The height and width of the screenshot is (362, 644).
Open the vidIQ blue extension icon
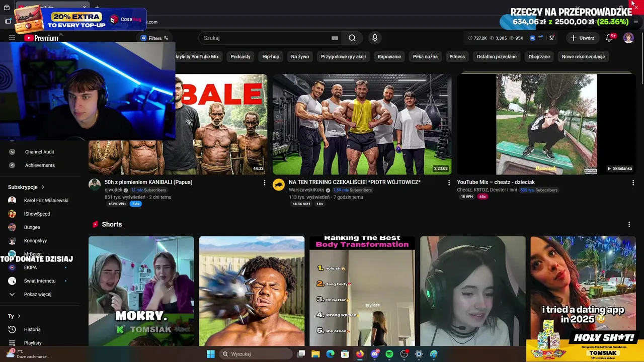click(x=532, y=38)
